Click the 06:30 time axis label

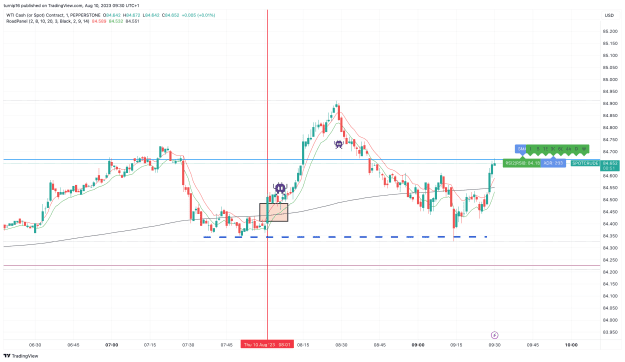point(35,345)
